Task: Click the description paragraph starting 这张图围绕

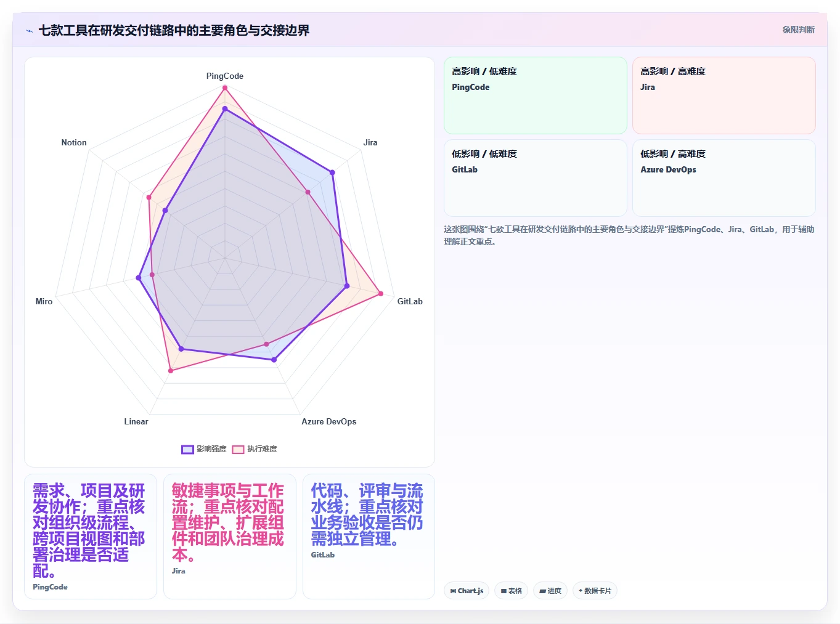Action: (629, 235)
